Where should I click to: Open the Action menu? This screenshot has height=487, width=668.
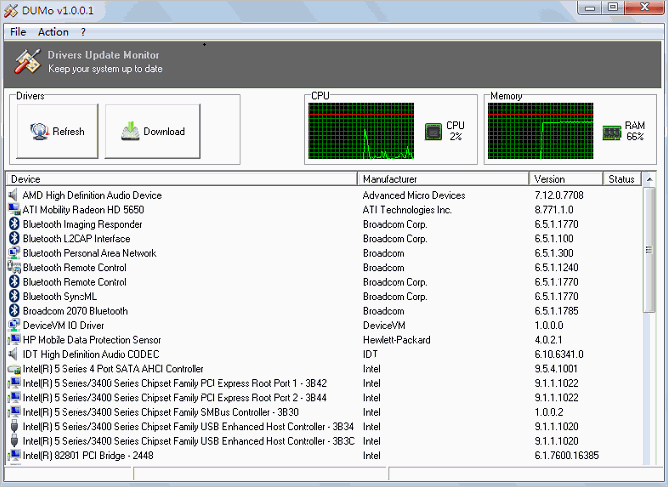point(53,32)
